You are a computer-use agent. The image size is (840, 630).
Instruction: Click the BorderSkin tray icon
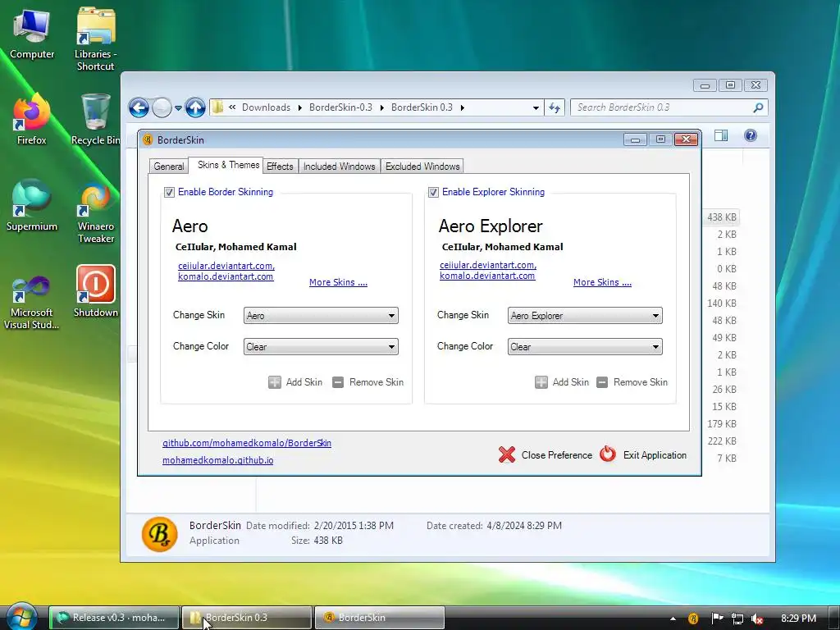point(692,619)
